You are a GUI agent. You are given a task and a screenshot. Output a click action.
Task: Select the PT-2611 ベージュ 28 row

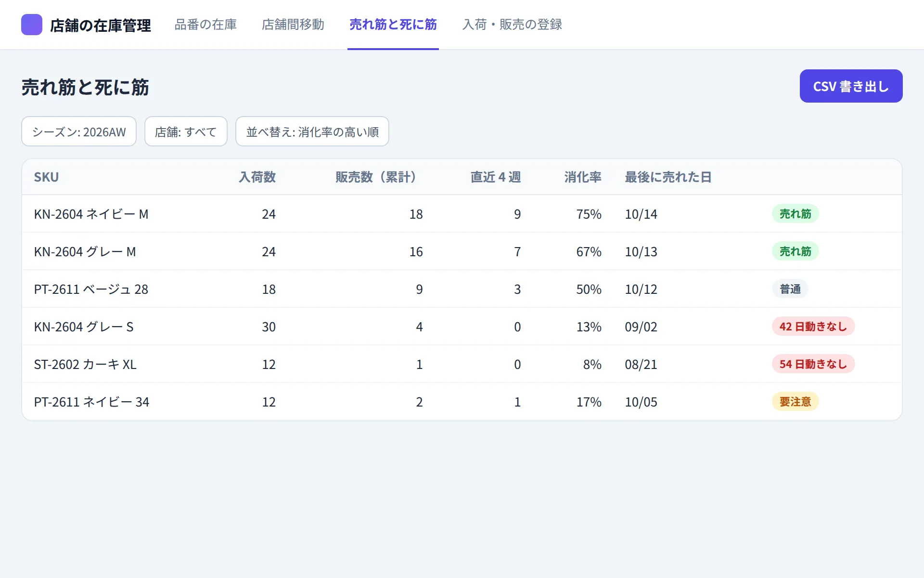tap(462, 289)
